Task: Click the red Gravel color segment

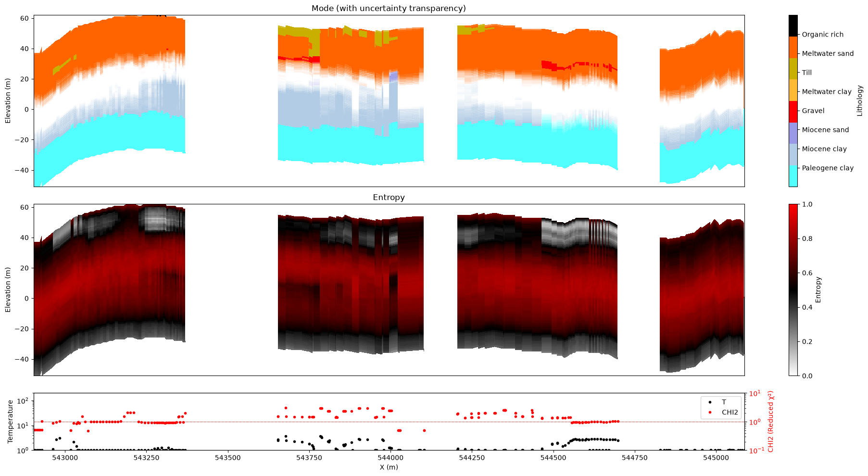Action: click(793, 112)
